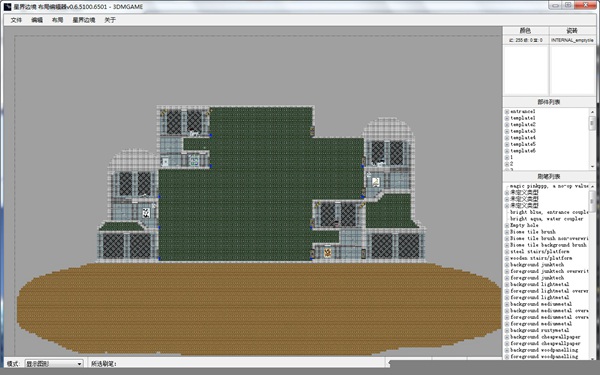
Task: Open the 关于 menu
Action: pyautogui.click(x=110, y=20)
